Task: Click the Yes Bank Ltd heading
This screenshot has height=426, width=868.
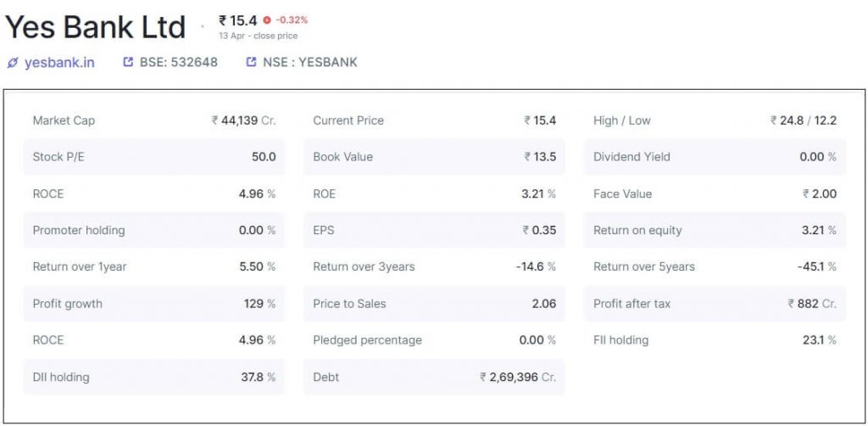Action: point(95,27)
